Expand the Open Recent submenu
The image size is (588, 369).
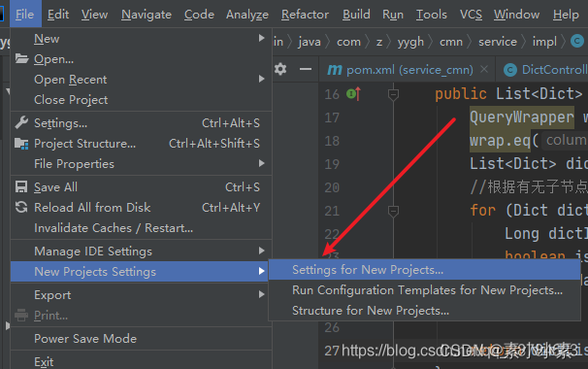click(141, 80)
